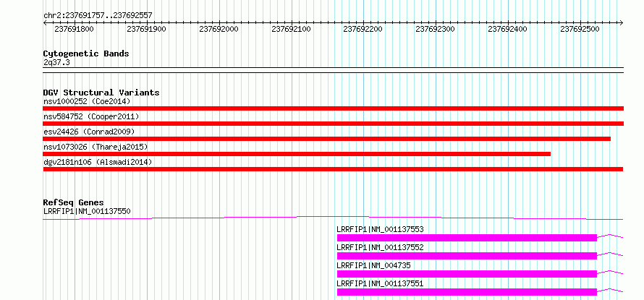Open variant label nsv1073026 (Thareja2015)
Screen dimensions: 644x300
[x=96, y=147]
